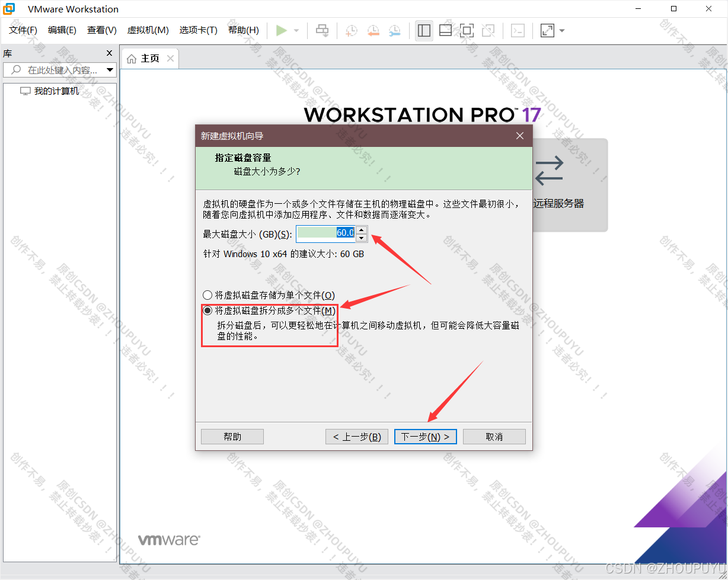Click the stretch guest display icon
The width and height of the screenshot is (728, 580).
pos(548,30)
